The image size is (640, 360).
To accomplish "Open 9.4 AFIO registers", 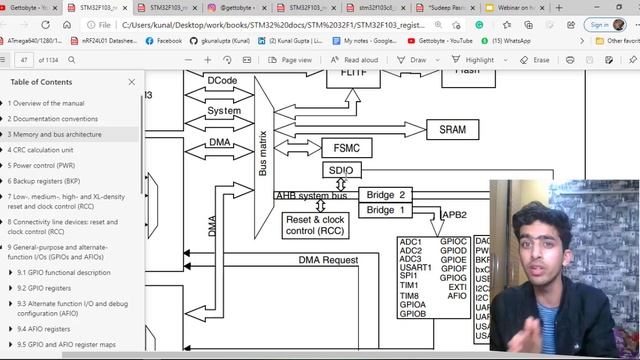I will [44, 329].
